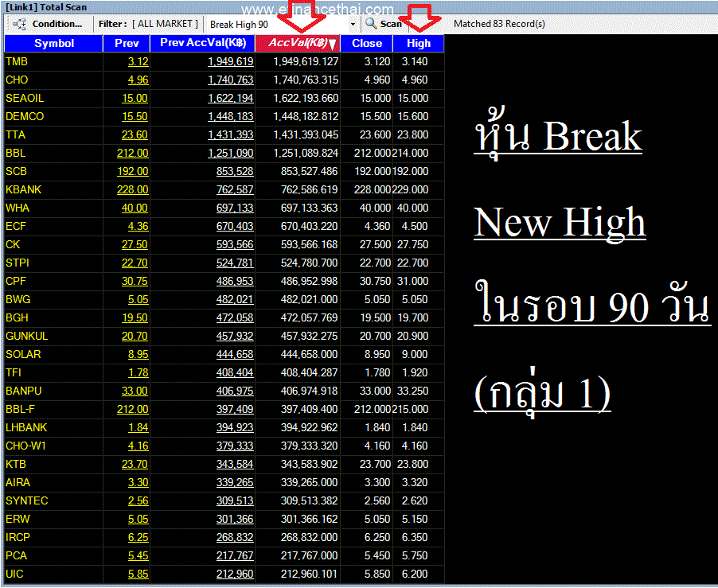Click Prev price 23.60 link
This screenshot has width=718, height=588.
pos(135,134)
